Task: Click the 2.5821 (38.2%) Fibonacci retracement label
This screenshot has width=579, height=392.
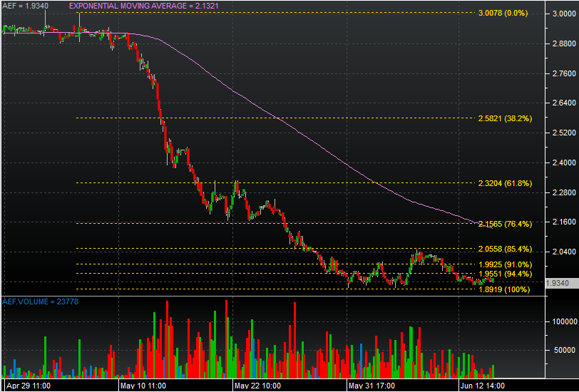Action: point(505,118)
